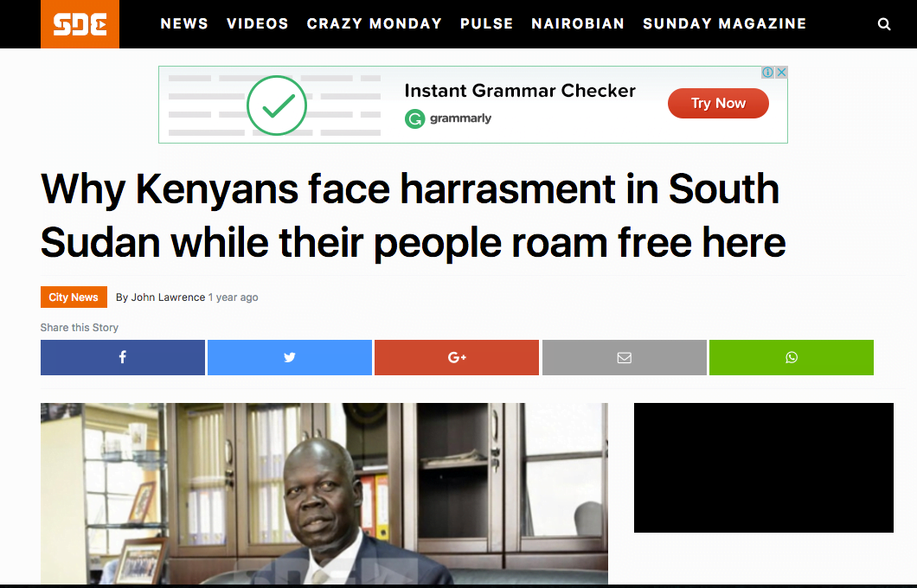Share the story via WhatsApp
Screen dimensions: 917x588
pos(792,357)
